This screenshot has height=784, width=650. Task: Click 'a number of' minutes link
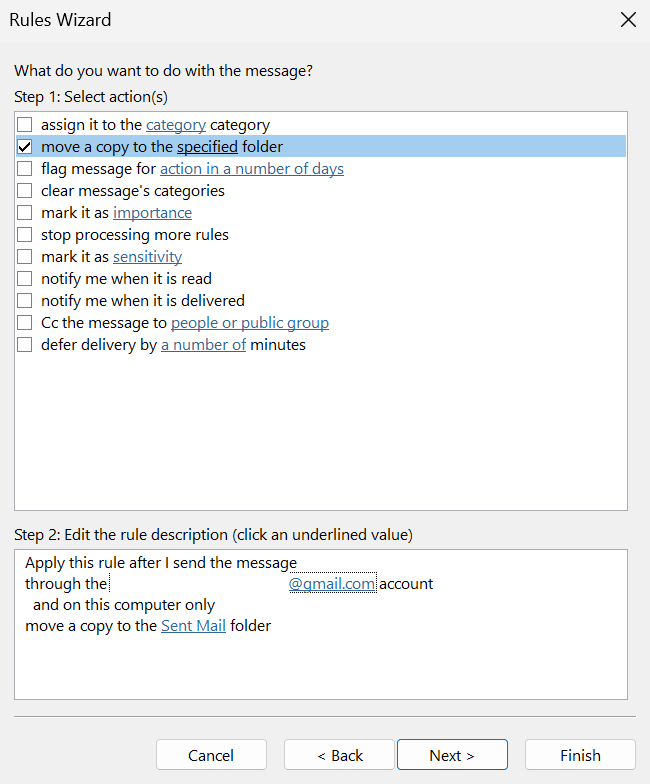203,345
